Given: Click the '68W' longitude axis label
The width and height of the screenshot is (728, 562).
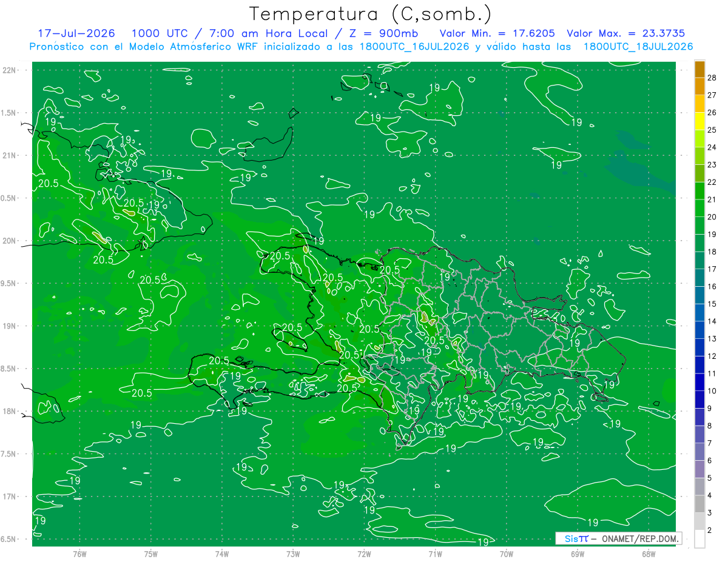Looking at the screenshot, I should (649, 554).
